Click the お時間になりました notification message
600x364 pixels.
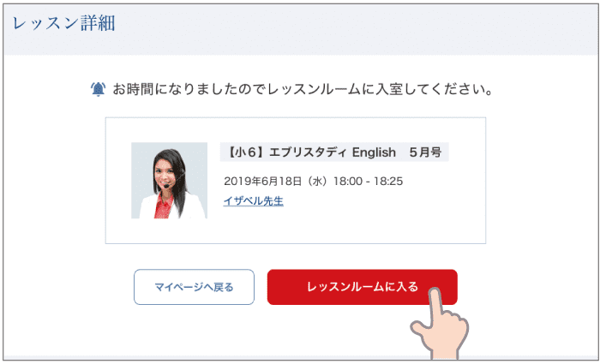tap(303, 89)
